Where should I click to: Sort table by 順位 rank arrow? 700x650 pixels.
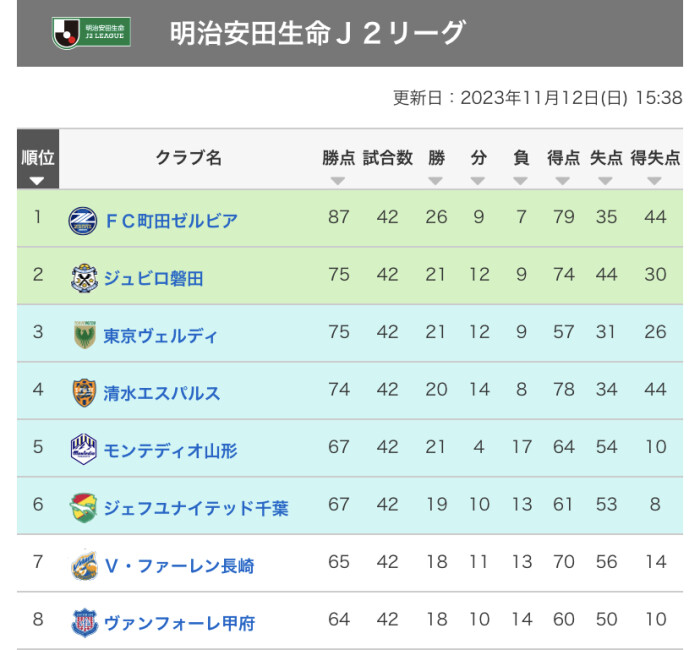[37, 181]
